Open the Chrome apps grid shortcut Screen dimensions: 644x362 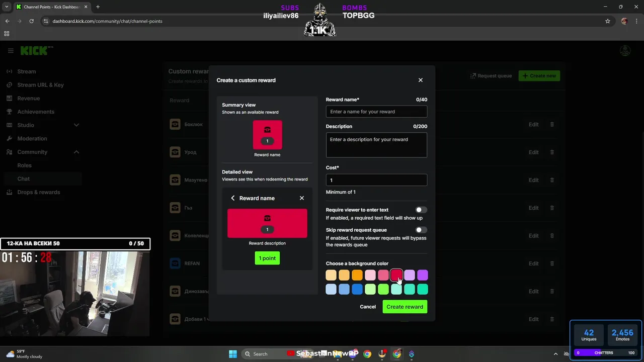tap(7, 34)
